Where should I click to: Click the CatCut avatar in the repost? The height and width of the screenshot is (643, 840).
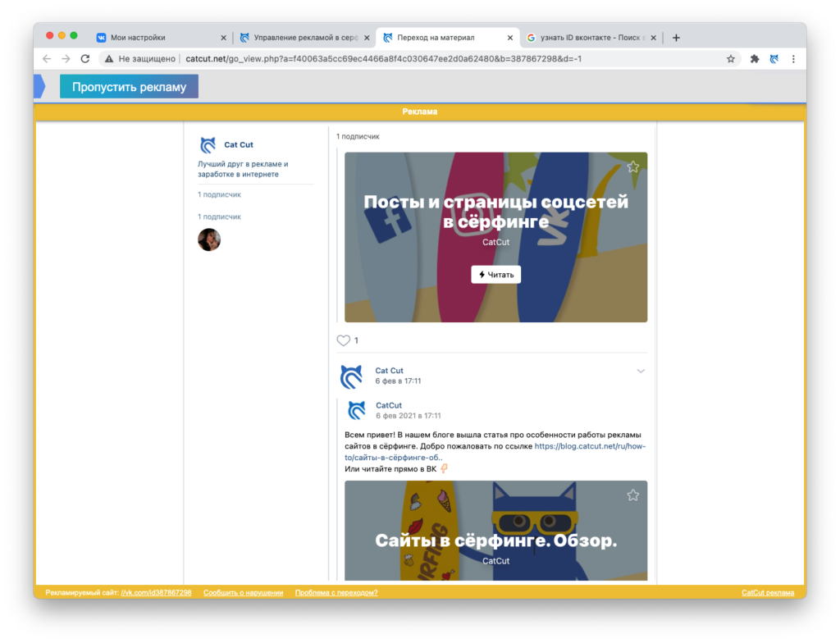pos(357,410)
